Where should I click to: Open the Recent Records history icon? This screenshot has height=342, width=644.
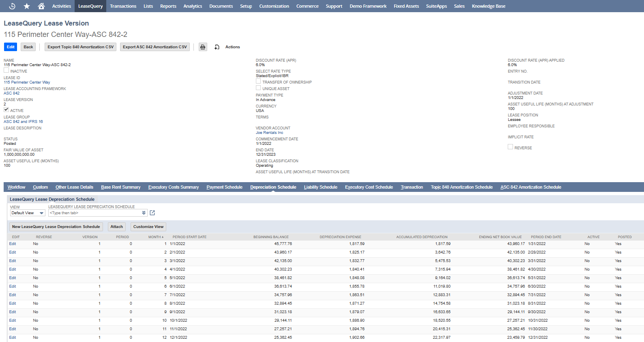[x=12, y=6]
